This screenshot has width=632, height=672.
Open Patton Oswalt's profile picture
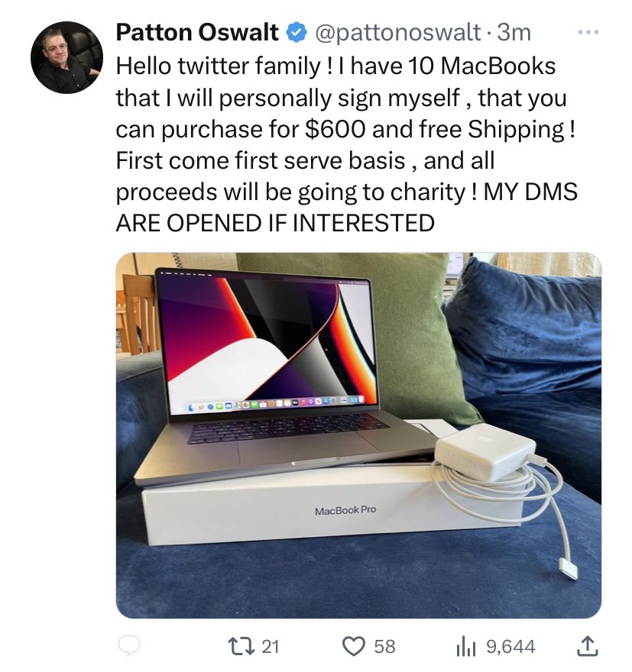pyautogui.click(x=67, y=57)
